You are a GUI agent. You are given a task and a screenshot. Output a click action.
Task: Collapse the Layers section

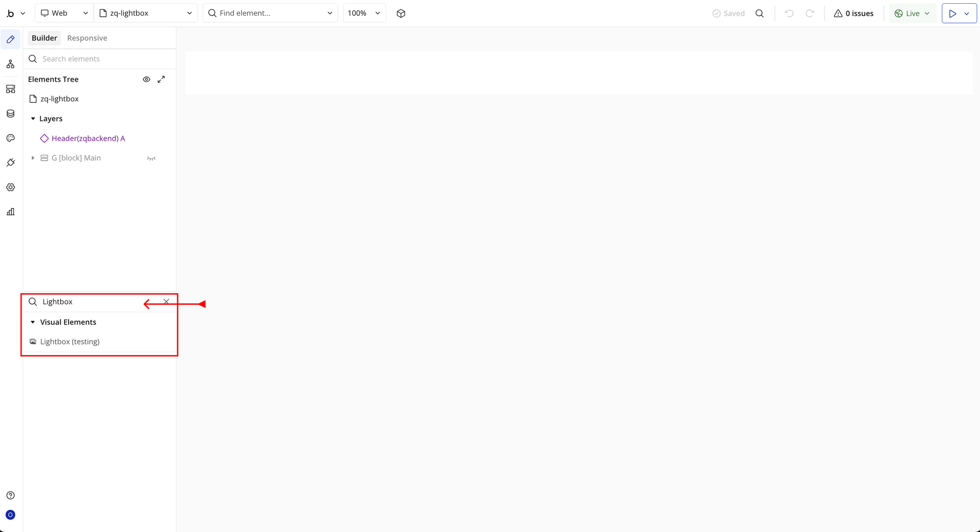33,119
